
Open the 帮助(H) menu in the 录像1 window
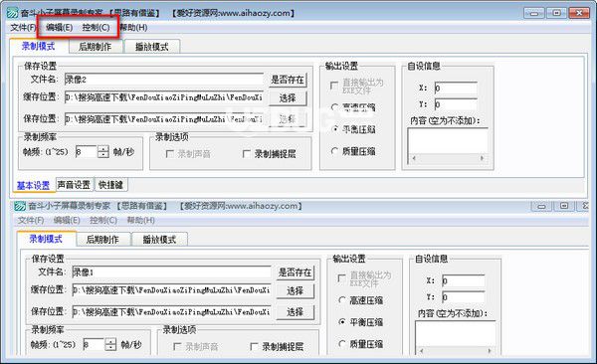[x=140, y=220]
